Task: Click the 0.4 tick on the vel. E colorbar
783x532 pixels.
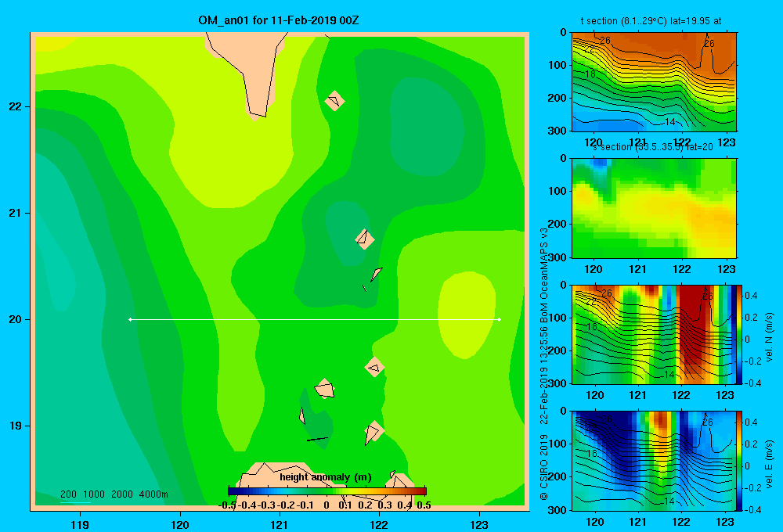Action: pos(751,422)
